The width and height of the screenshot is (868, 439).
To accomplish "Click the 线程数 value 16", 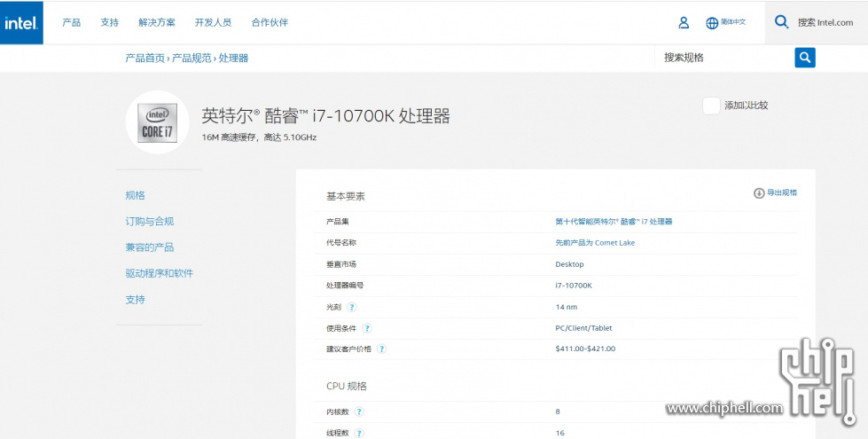I will tap(559, 433).
